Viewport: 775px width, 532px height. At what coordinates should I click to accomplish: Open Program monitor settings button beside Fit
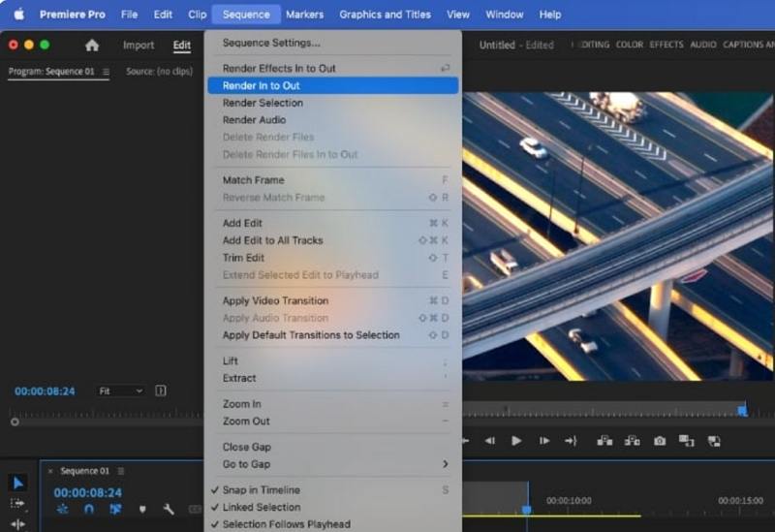(161, 391)
